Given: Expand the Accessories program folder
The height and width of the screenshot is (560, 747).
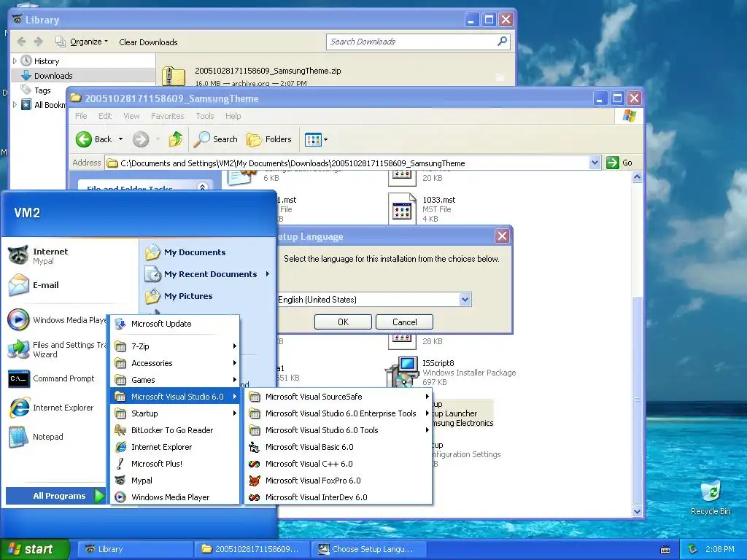Looking at the screenshot, I should (x=175, y=363).
